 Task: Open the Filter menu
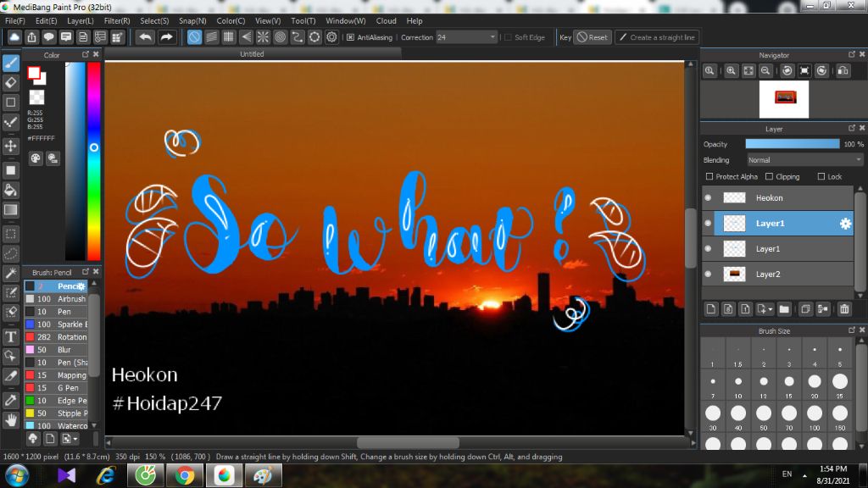click(x=117, y=21)
